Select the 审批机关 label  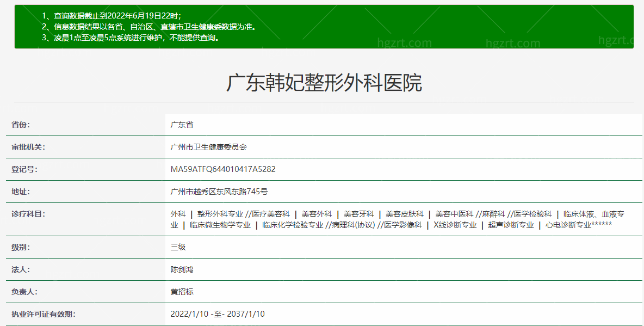click(28, 147)
